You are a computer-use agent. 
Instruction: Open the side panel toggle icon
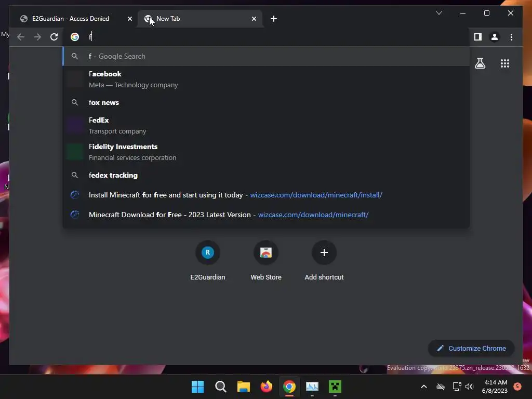point(478,37)
